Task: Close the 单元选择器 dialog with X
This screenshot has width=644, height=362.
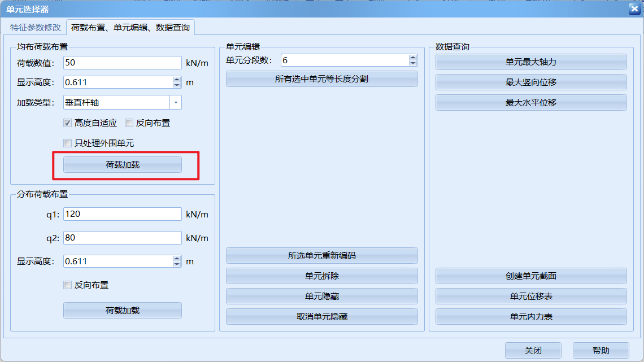Action: pyautogui.click(x=634, y=8)
